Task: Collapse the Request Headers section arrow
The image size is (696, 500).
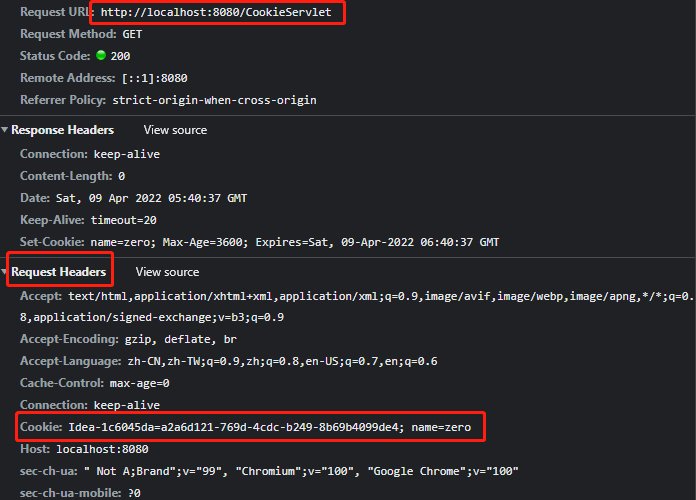Action: 5,272
